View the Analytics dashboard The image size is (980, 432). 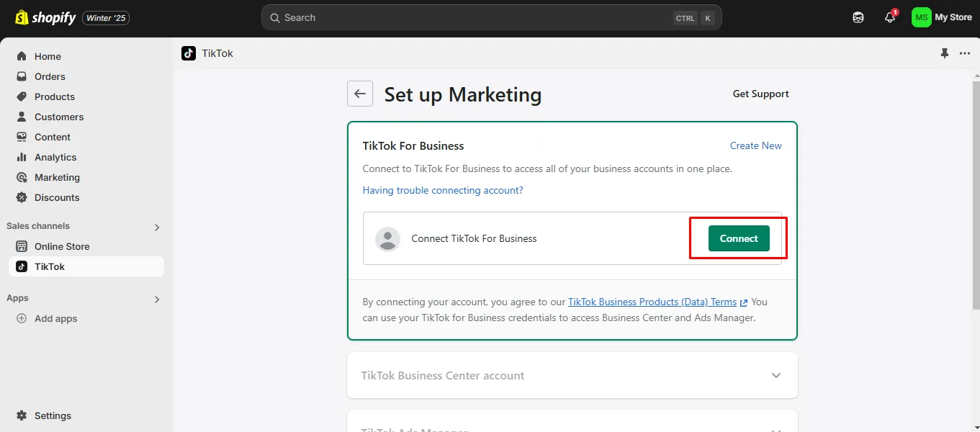[53, 157]
